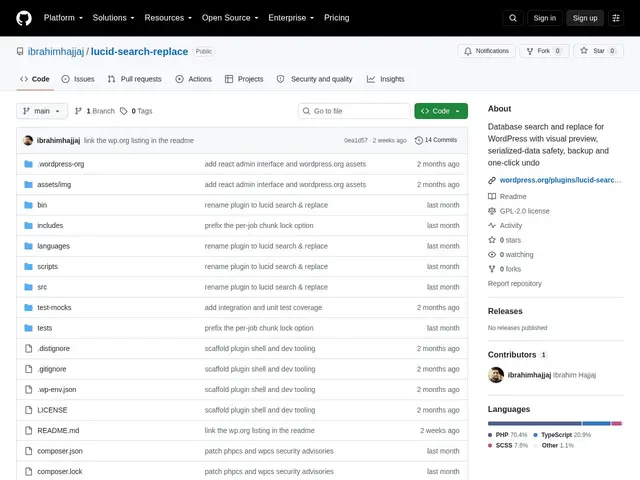Click the scale icon next to GPL-2.0 license
Image resolution: width=640 pixels, height=480 pixels.
coord(492,211)
